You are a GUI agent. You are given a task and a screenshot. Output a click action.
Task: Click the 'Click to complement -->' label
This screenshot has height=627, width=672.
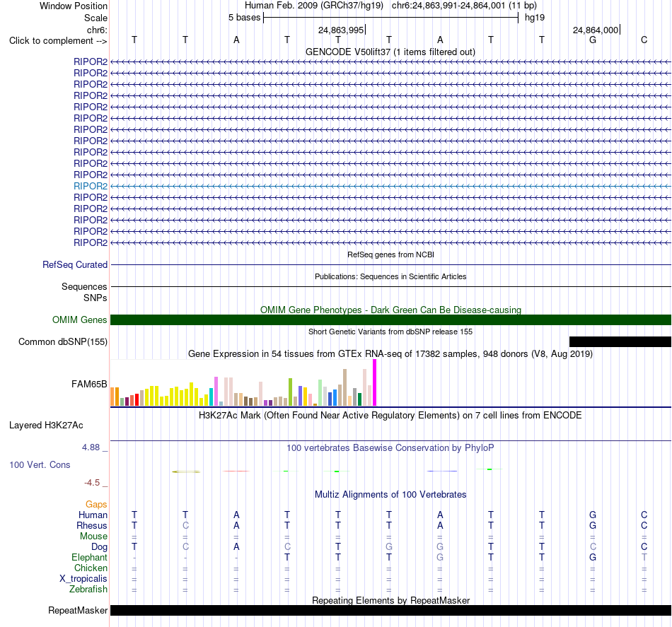point(58,41)
